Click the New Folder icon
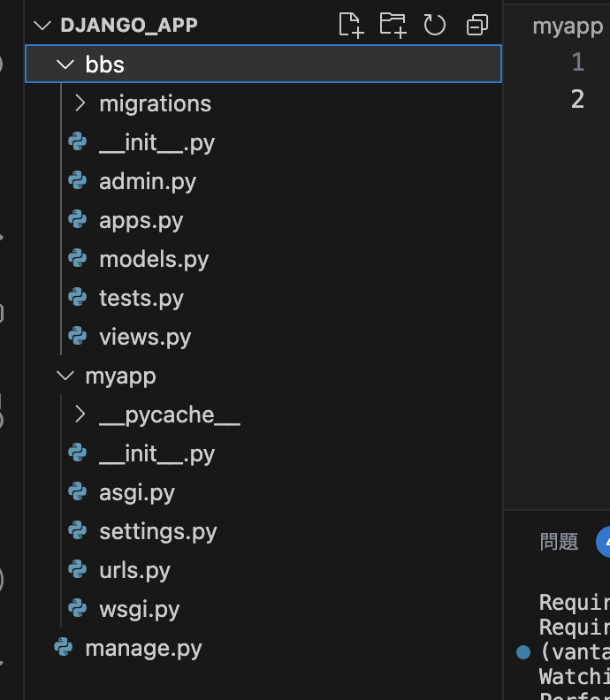This screenshot has width=610, height=700. click(393, 25)
